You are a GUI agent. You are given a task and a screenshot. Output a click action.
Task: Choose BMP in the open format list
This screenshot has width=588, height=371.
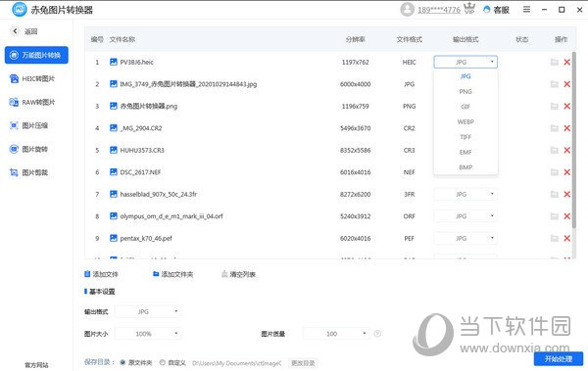tap(465, 167)
